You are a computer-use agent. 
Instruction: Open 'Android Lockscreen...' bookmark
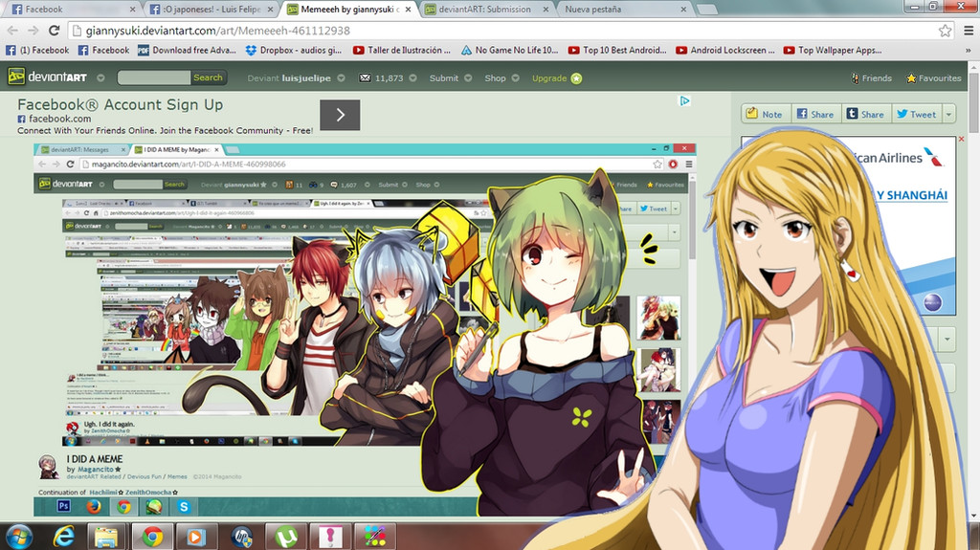pyautogui.click(x=725, y=50)
